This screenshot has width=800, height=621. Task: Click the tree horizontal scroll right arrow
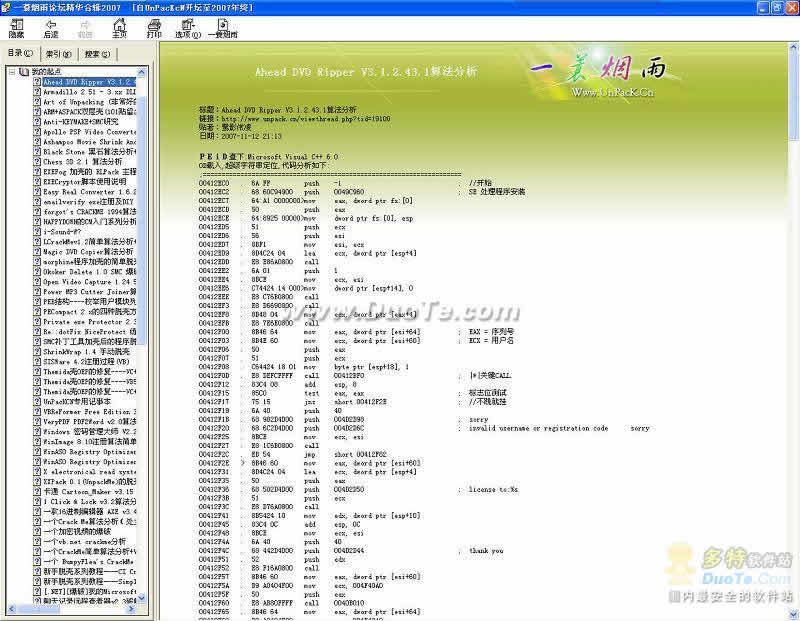[131, 609]
